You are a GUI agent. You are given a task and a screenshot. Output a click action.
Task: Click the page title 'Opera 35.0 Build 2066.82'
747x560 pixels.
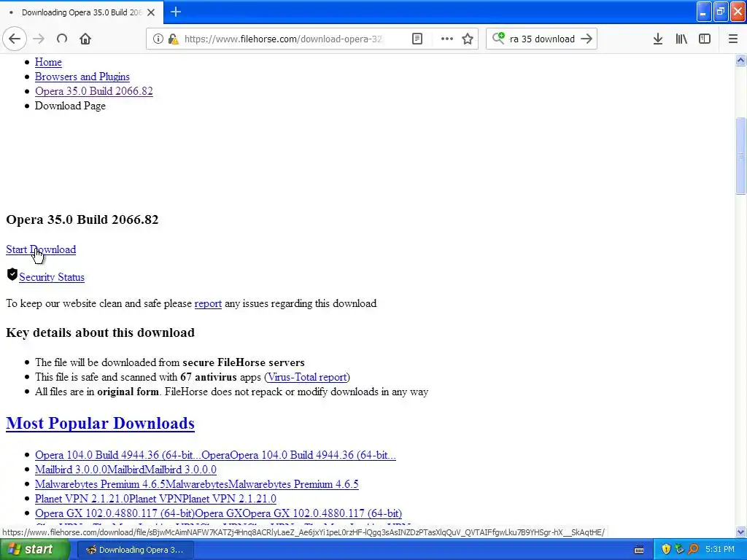tap(82, 219)
